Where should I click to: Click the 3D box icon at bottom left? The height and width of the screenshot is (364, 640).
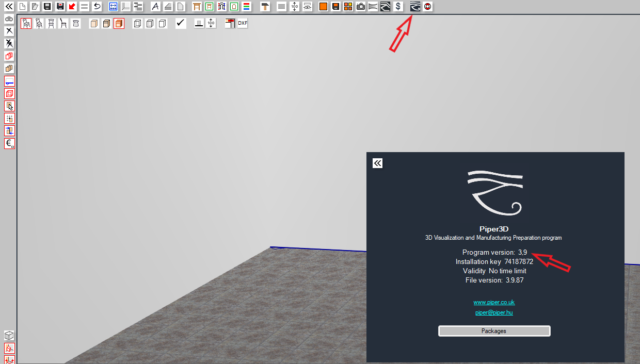point(9,336)
